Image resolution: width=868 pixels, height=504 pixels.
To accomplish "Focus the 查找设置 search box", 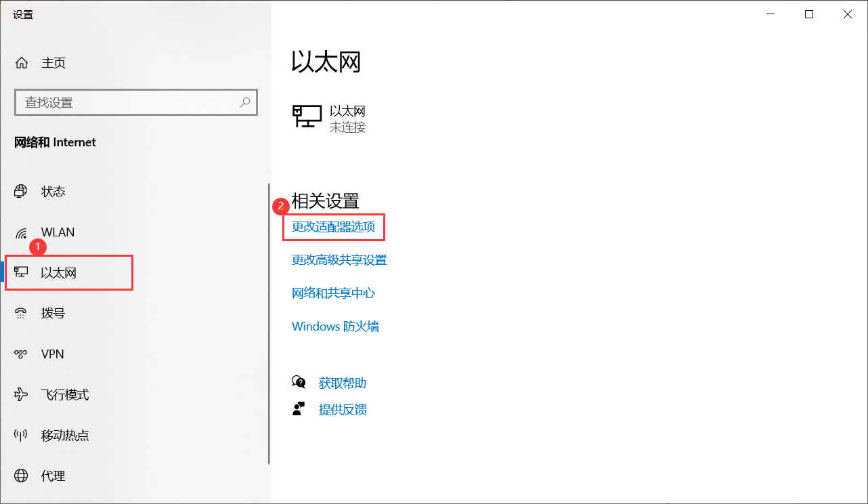I will click(x=135, y=102).
